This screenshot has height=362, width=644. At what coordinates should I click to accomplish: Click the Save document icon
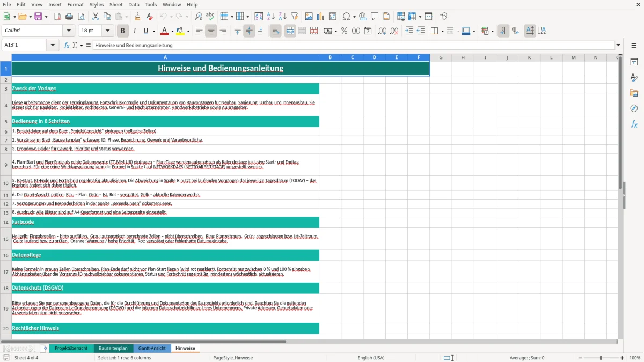[38, 17]
